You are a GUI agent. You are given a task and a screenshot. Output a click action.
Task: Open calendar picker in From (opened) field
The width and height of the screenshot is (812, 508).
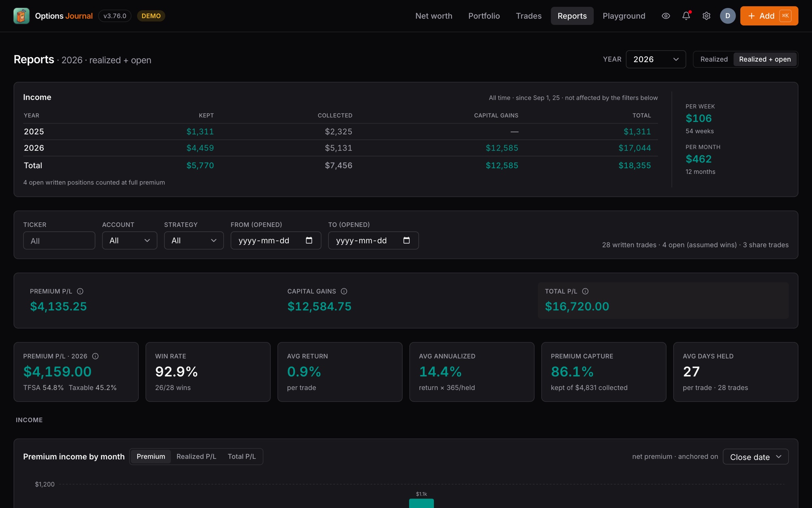point(309,240)
